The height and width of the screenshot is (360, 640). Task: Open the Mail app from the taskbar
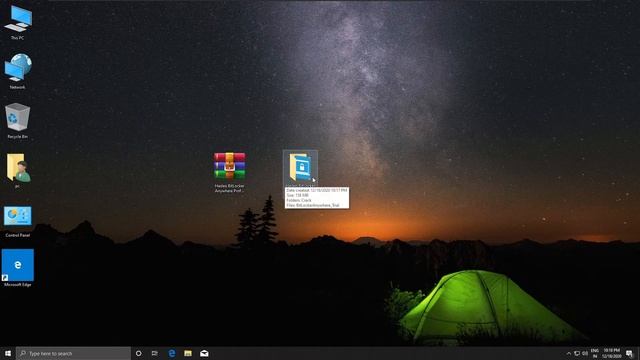coord(204,353)
